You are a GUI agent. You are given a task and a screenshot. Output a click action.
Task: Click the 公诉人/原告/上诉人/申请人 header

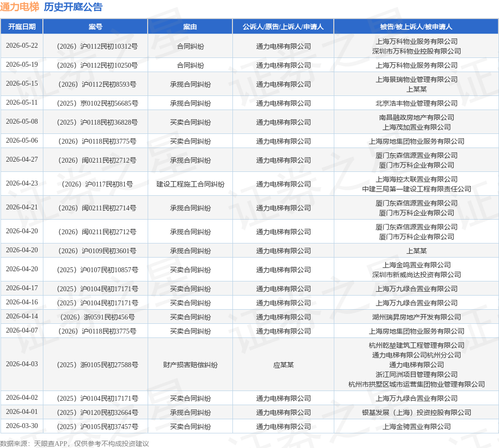point(283,27)
